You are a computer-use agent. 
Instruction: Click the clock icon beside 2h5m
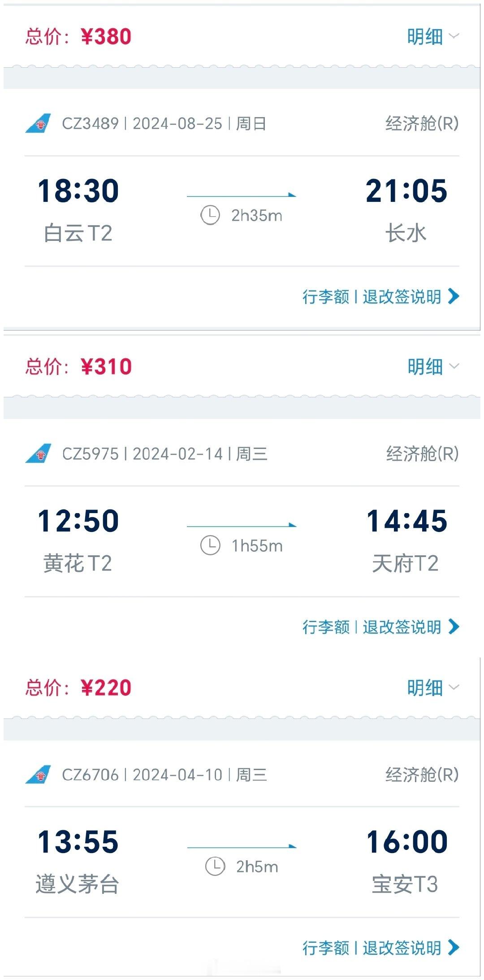pyautogui.click(x=215, y=866)
